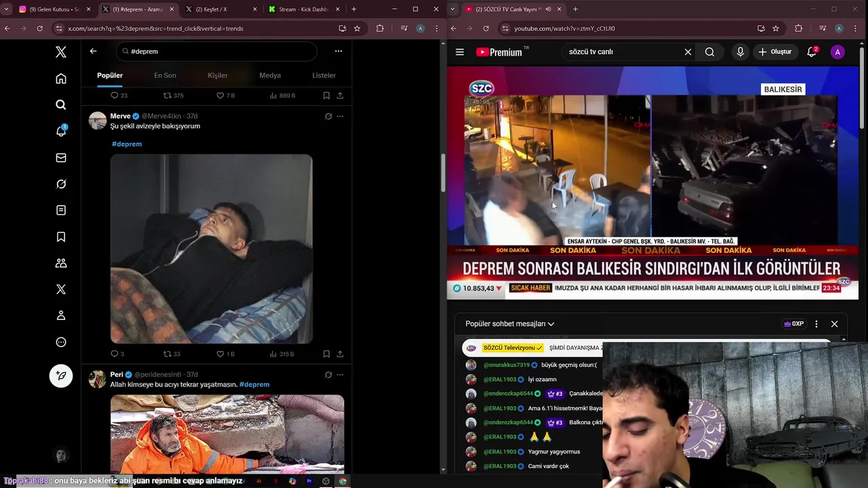
Task: Open Grok icon in X sidebar
Action: pyautogui.click(x=61, y=184)
